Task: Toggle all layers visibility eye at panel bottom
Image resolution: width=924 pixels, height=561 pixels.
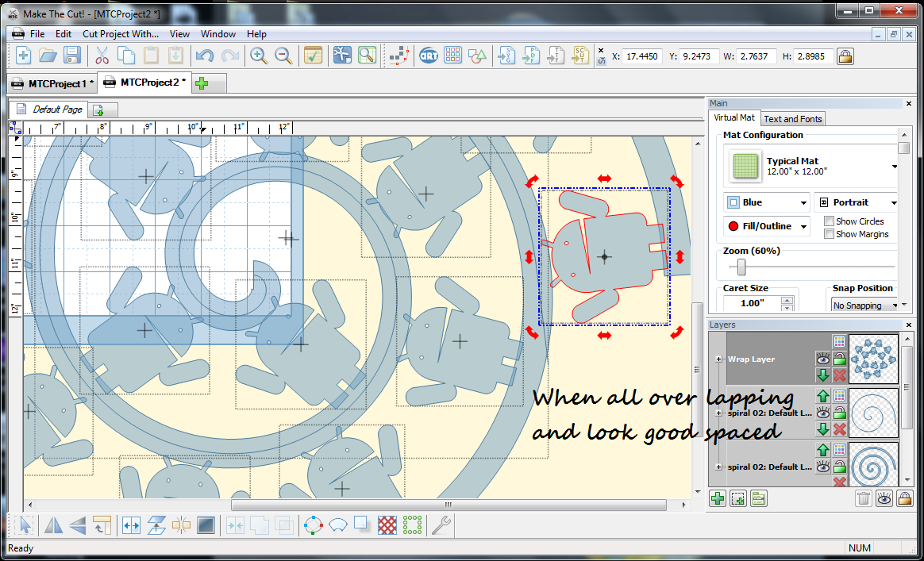Action: click(884, 498)
